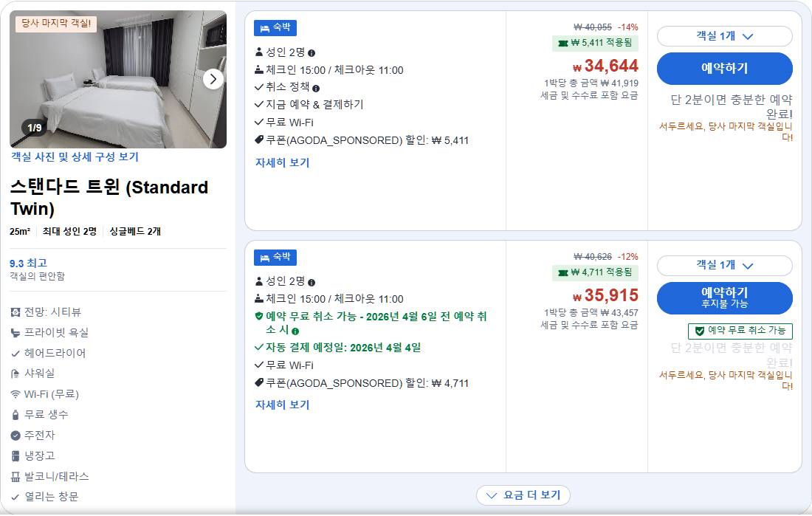
Task: Open the info tooltip next to 성인 2명
Action: coord(311,54)
